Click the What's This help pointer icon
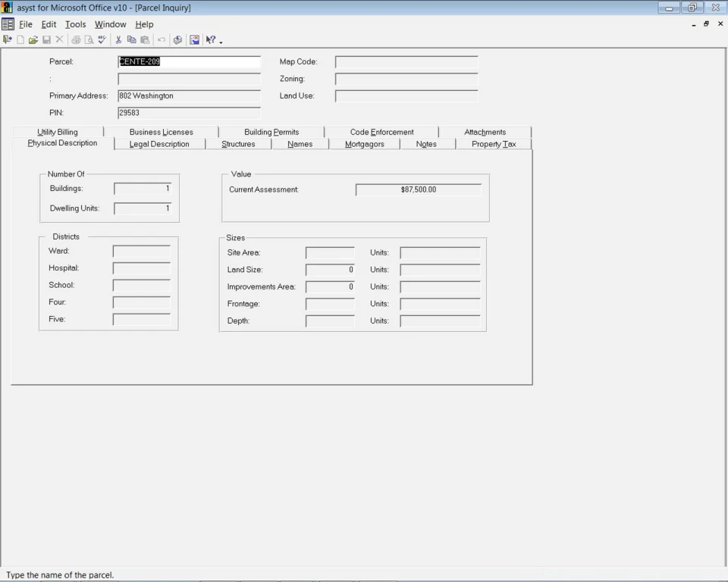Image resolution: width=728 pixels, height=582 pixels. click(211, 40)
